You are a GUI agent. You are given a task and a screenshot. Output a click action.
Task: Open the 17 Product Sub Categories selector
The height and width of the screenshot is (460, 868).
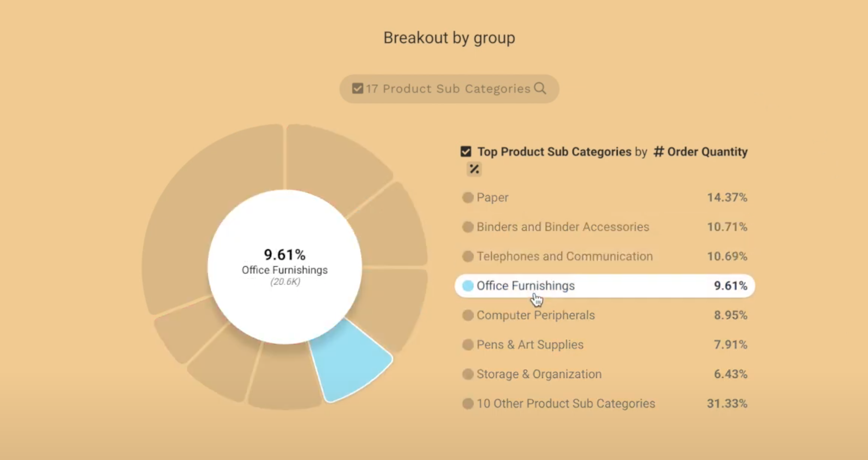[x=447, y=89]
